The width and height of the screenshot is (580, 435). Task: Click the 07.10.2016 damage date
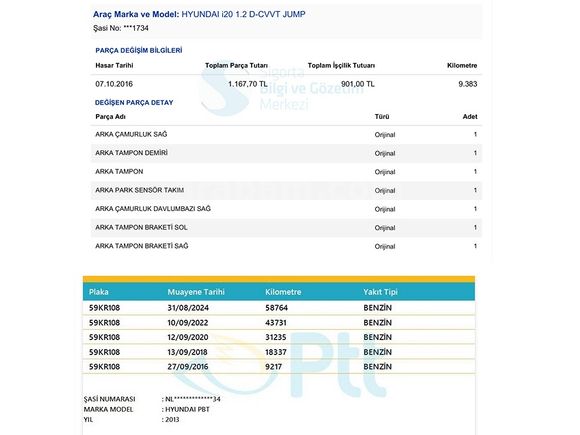point(114,84)
